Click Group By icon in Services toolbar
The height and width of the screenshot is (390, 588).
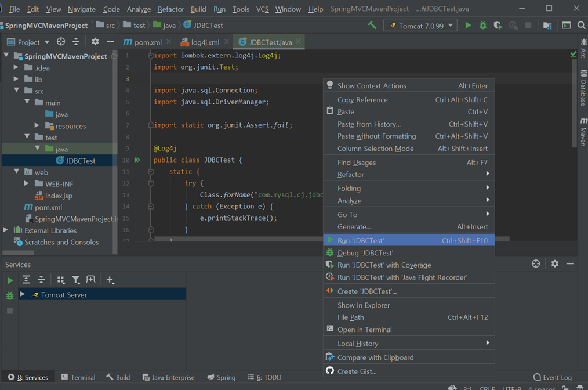pyautogui.click(x=61, y=280)
